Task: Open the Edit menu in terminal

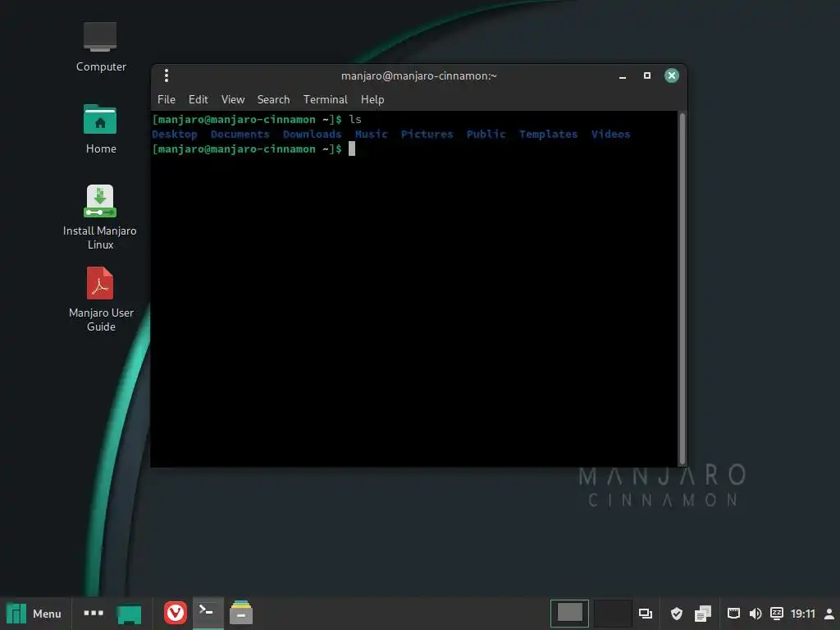Action: pyautogui.click(x=198, y=99)
